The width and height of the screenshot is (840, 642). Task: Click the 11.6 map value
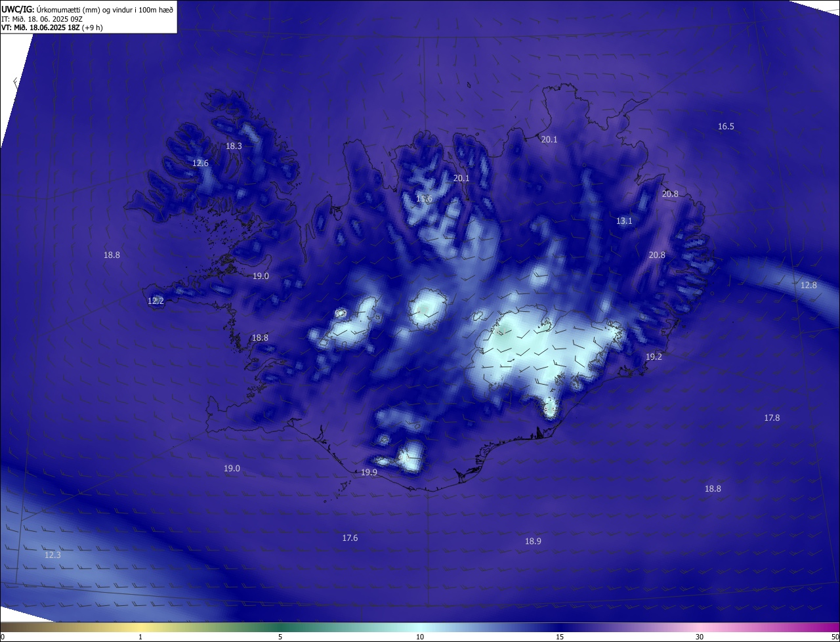click(x=424, y=199)
